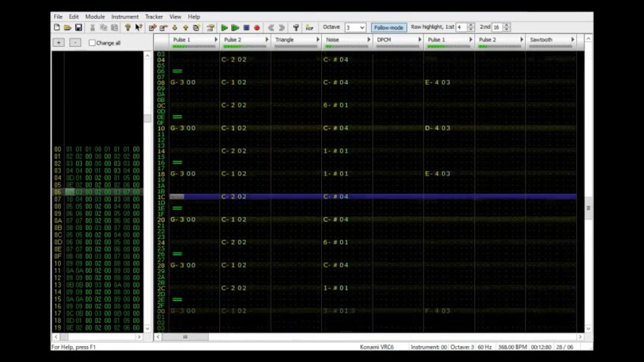Open configuration with the wrench icon
This screenshot has height=362, width=644.
296,27
